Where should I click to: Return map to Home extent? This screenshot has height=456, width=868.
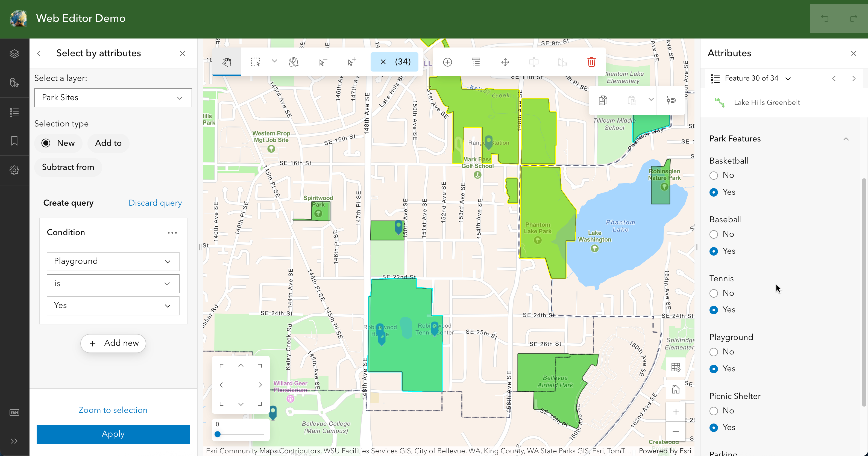pos(676,390)
